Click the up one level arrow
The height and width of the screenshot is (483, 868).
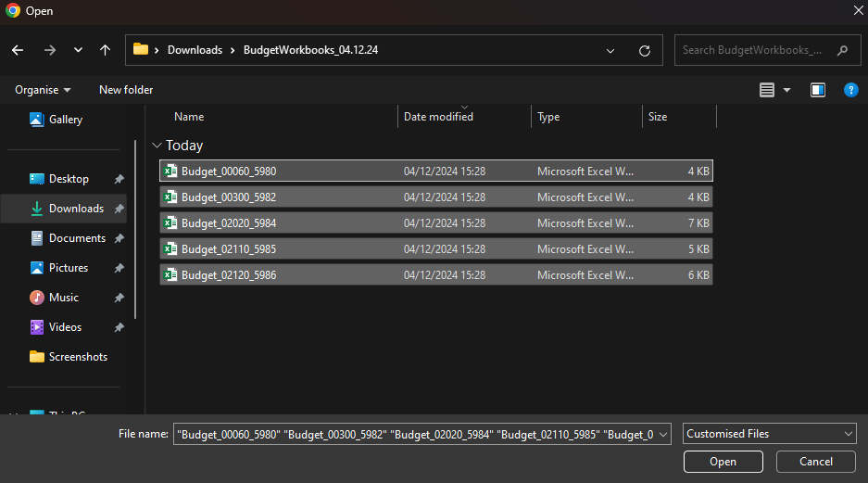[x=105, y=50]
